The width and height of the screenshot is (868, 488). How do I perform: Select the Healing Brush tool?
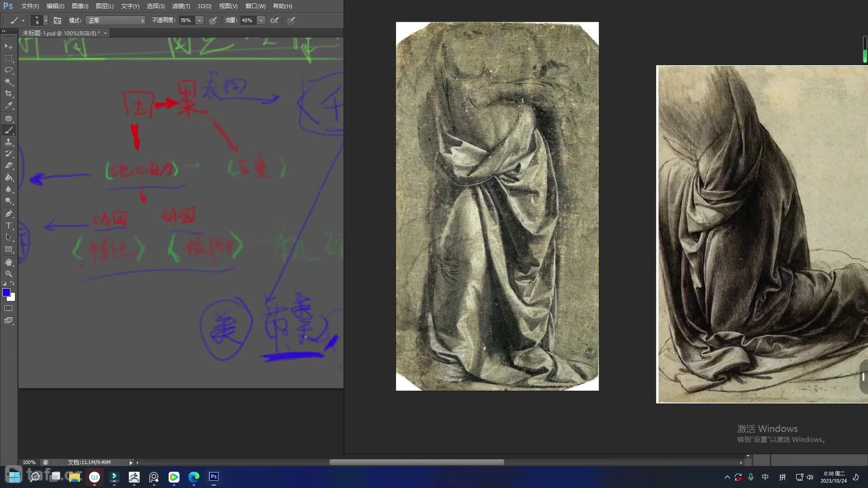(9, 118)
